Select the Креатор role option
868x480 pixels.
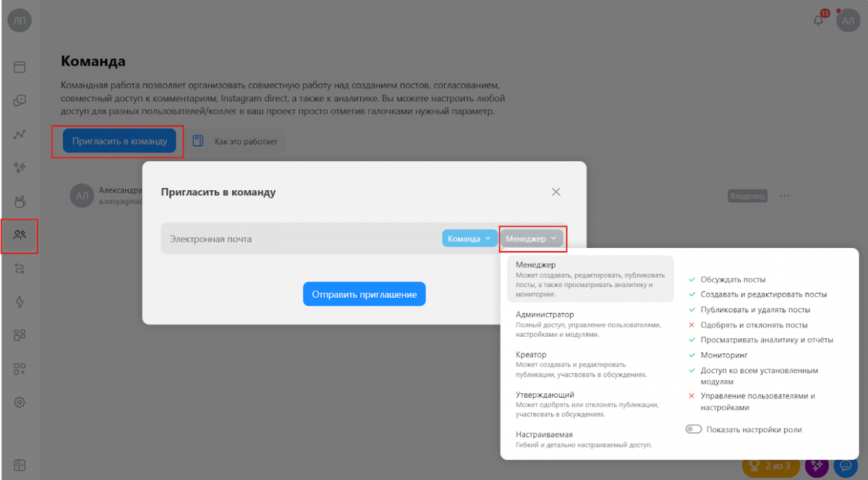tap(590, 364)
